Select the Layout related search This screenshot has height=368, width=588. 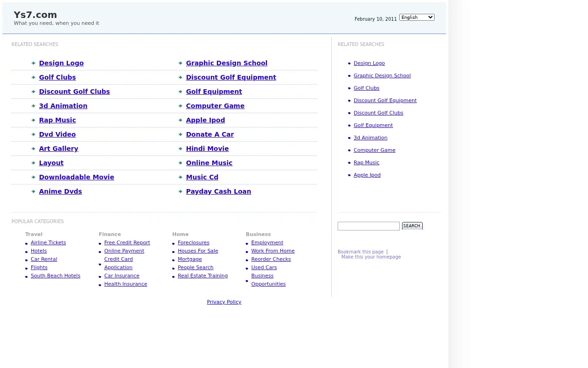51,163
